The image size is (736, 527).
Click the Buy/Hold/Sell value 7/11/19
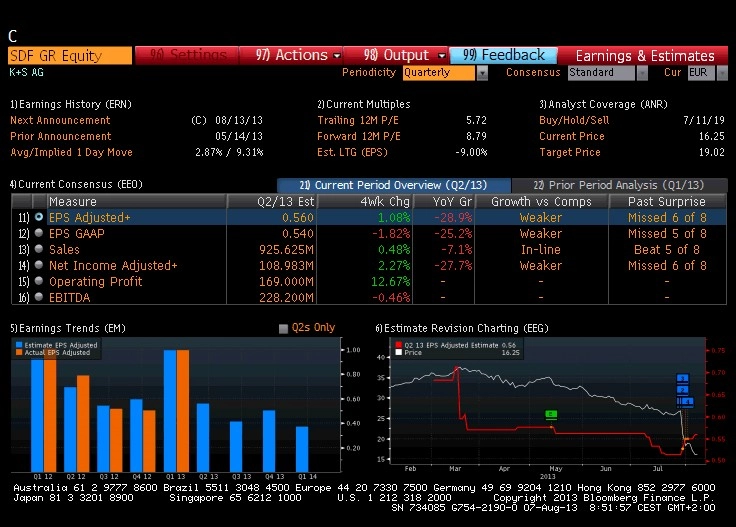point(704,120)
